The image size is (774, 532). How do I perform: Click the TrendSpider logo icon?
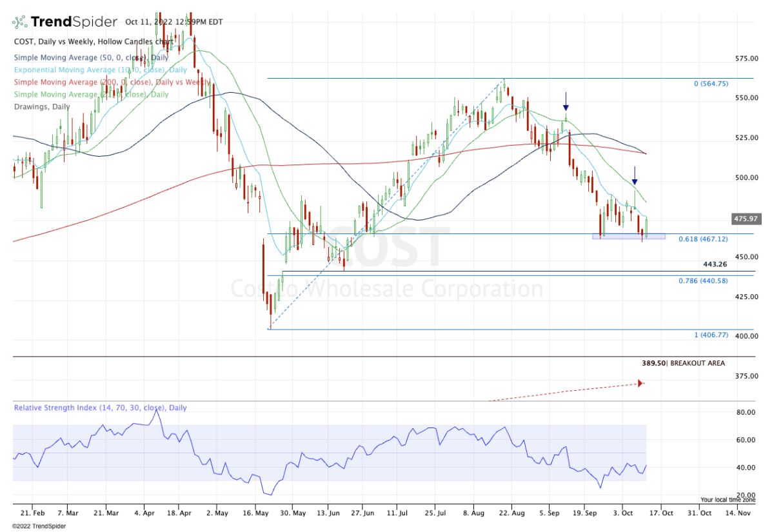(21, 22)
